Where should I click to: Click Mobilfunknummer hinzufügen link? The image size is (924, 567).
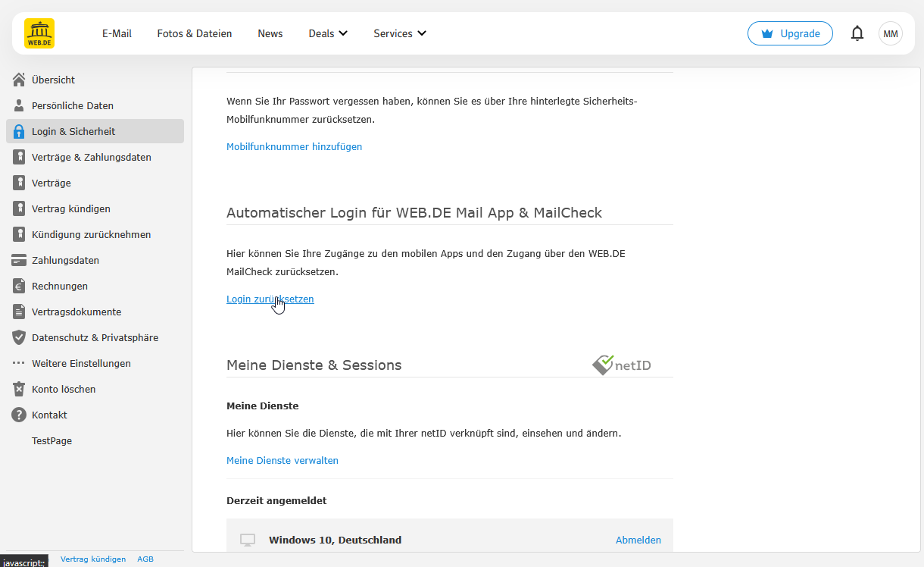point(294,146)
